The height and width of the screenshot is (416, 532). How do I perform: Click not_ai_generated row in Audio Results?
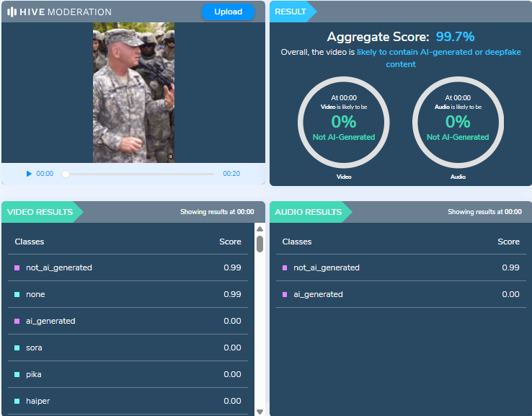[400, 267]
